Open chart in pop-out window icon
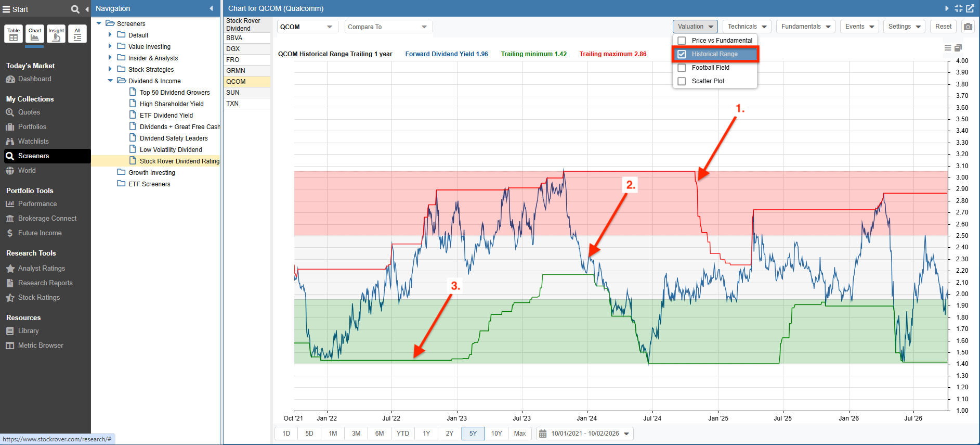Image resolution: width=980 pixels, height=445 pixels. coord(970,8)
